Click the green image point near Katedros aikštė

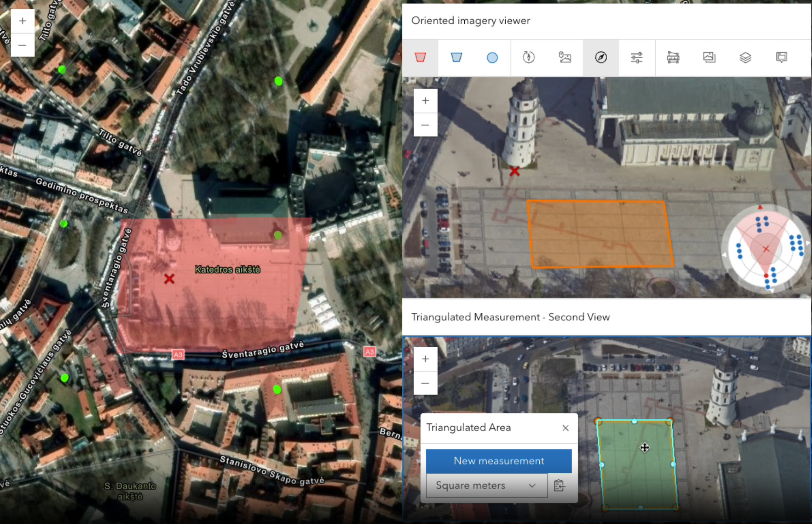(x=278, y=235)
